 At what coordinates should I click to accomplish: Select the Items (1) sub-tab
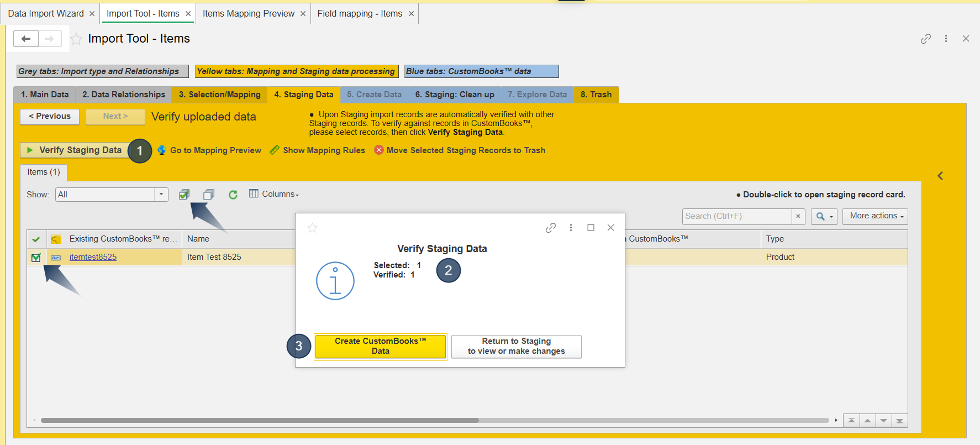click(44, 172)
